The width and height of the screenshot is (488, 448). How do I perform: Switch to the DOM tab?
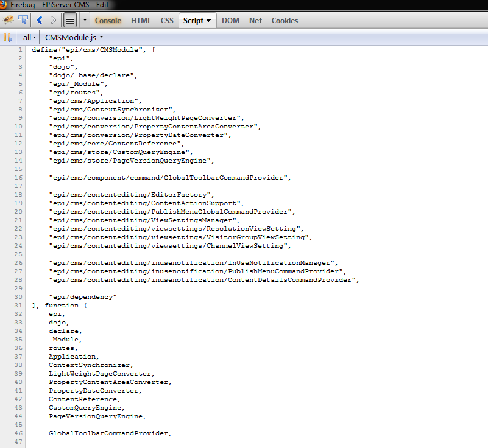coord(231,21)
